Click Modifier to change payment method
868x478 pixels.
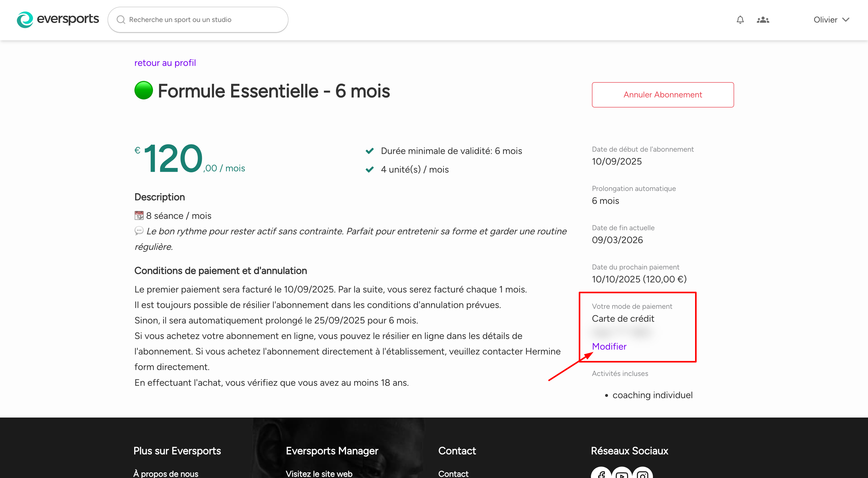coord(609,346)
